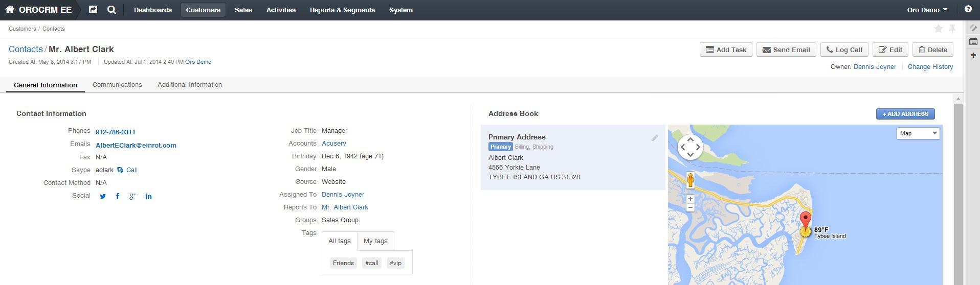This screenshot has width=980, height=285.
Task: Select the All tags tab
Action: [x=340, y=241]
